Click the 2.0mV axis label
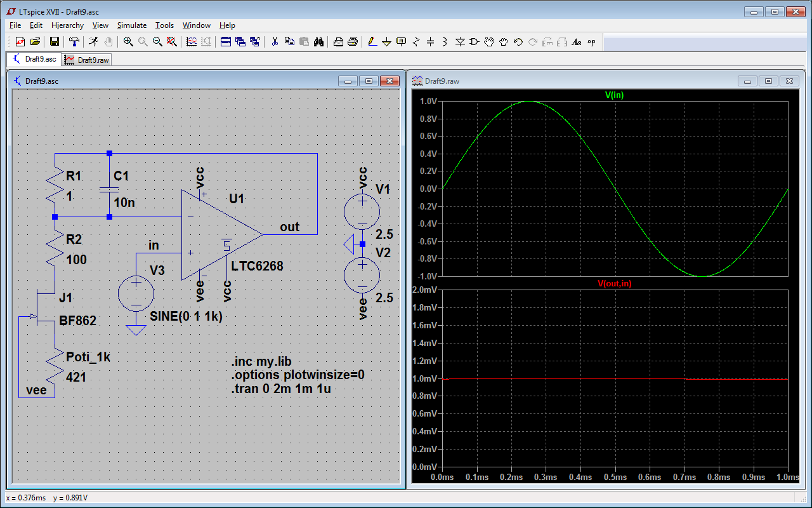The height and width of the screenshot is (508, 812). pos(425,290)
